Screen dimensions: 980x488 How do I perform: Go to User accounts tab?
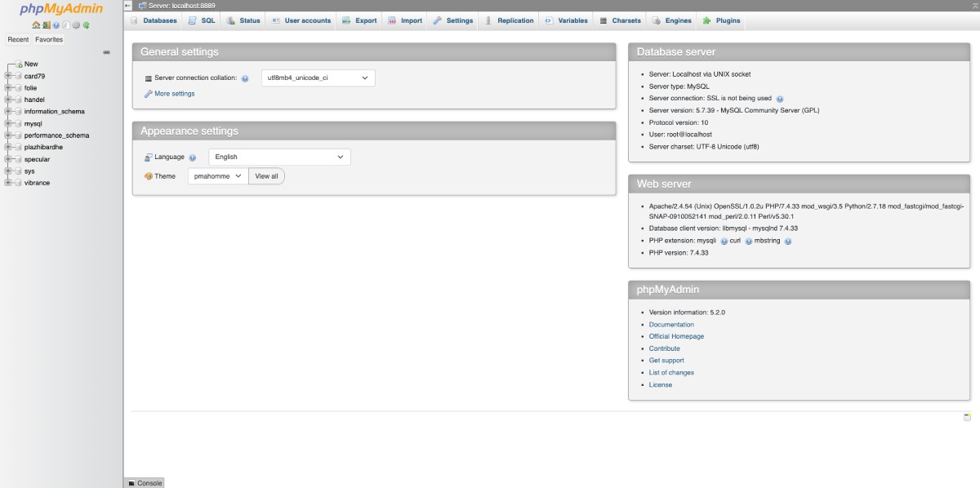(301, 20)
